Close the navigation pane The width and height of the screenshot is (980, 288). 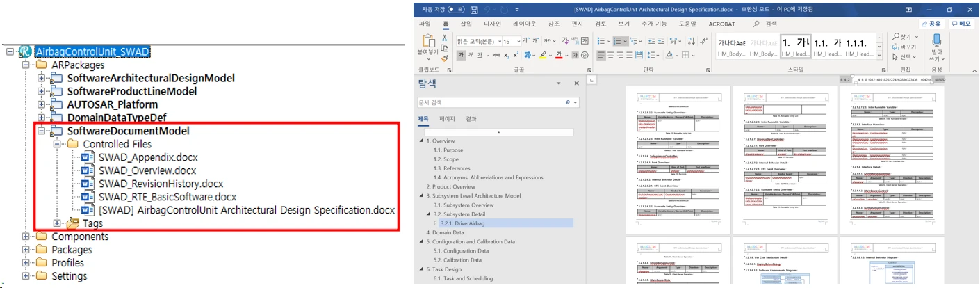pos(576,83)
